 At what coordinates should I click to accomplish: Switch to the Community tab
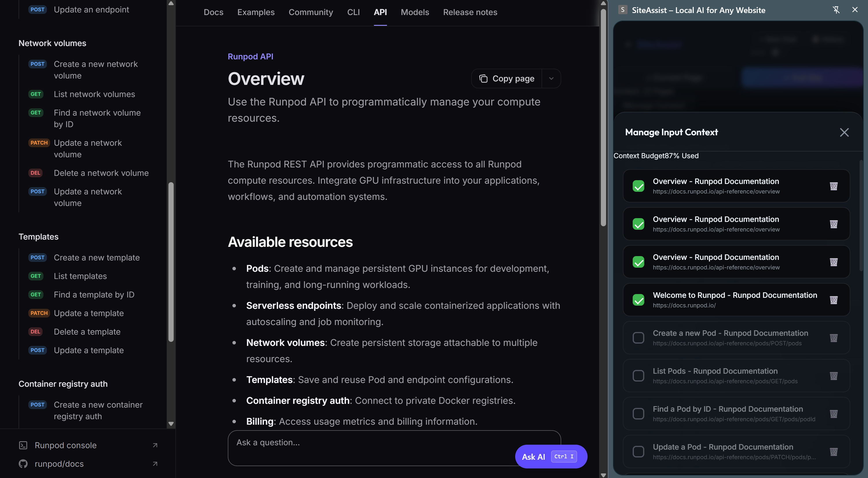click(x=311, y=12)
